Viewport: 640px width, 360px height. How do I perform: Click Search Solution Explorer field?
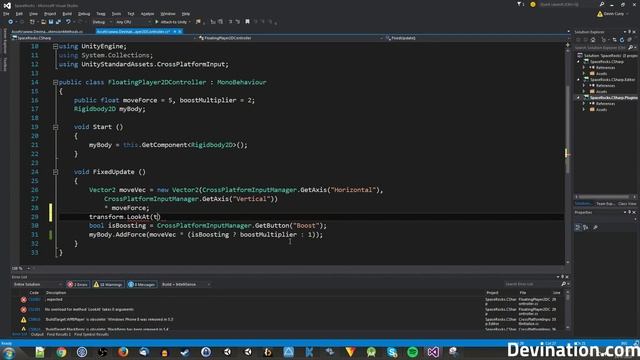(601, 48)
